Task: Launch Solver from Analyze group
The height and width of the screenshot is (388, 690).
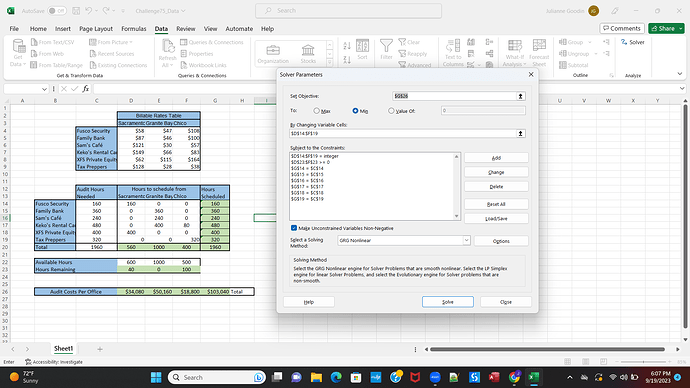Action: tap(632, 42)
